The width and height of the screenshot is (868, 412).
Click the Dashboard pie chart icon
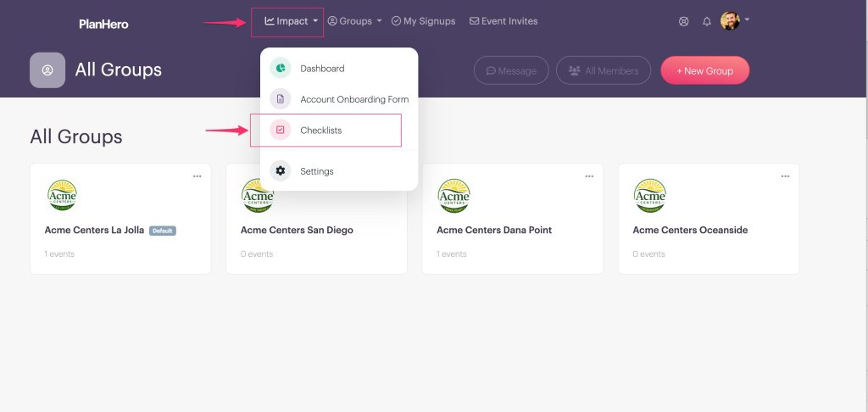(280, 68)
